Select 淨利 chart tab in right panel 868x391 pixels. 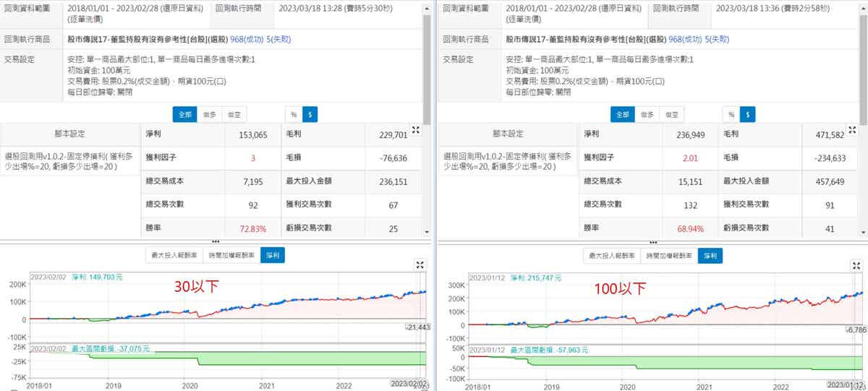710,255
